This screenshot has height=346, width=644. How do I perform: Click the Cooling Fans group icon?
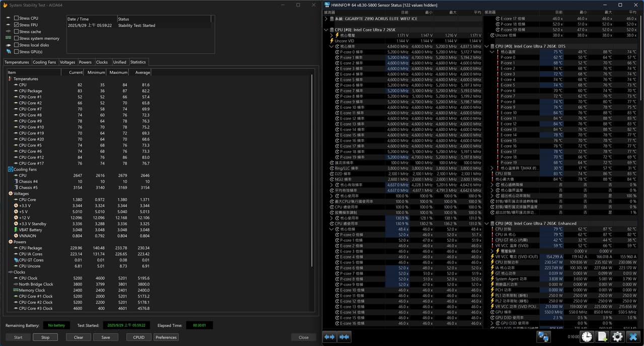click(11, 170)
